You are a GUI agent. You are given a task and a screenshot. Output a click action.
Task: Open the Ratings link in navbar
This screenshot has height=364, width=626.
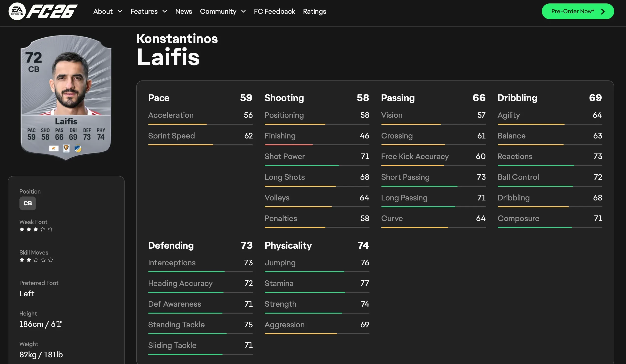(x=315, y=11)
